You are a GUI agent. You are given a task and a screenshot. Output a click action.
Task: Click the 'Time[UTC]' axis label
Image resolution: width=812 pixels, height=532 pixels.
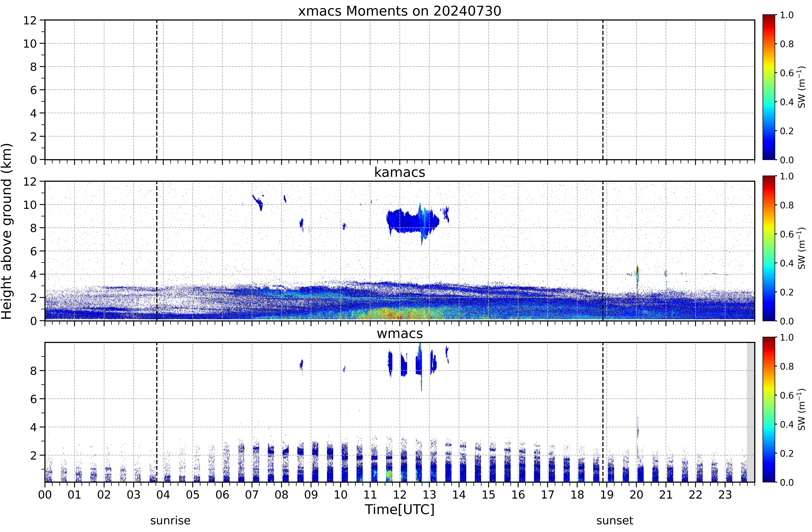coord(400,510)
